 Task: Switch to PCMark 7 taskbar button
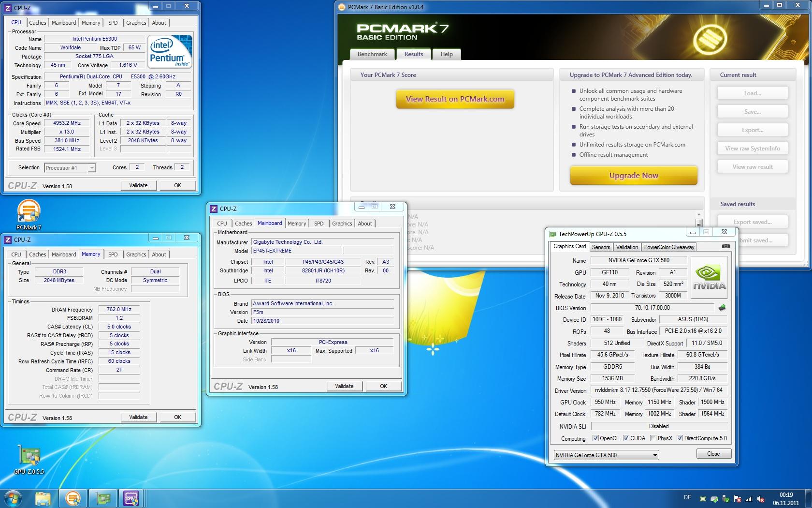[72, 498]
